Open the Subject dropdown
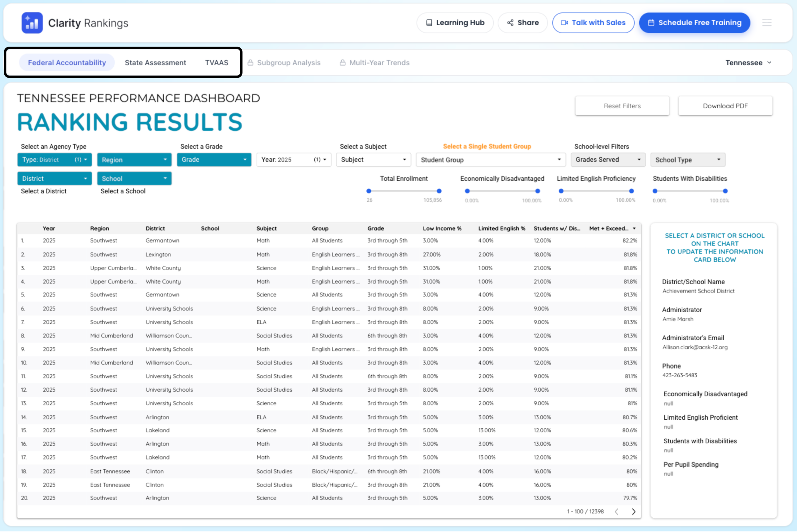The image size is (797, 532). click(374, 159)
